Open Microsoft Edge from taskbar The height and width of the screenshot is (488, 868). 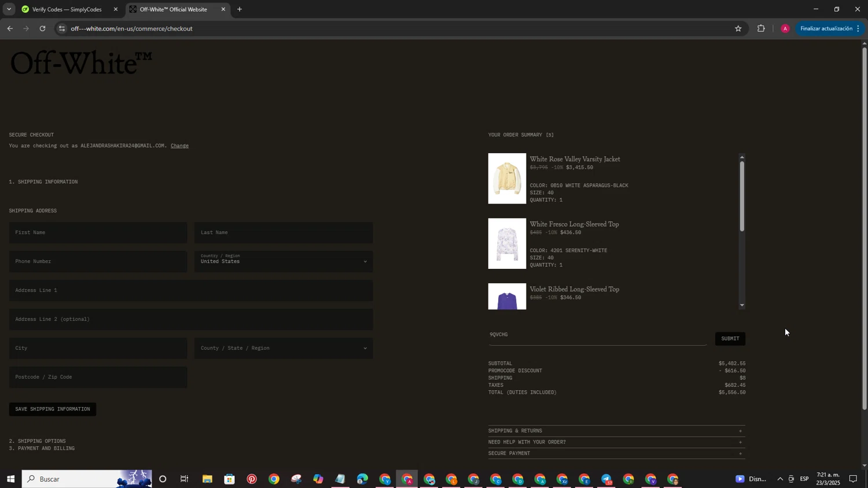coord(362,479)
